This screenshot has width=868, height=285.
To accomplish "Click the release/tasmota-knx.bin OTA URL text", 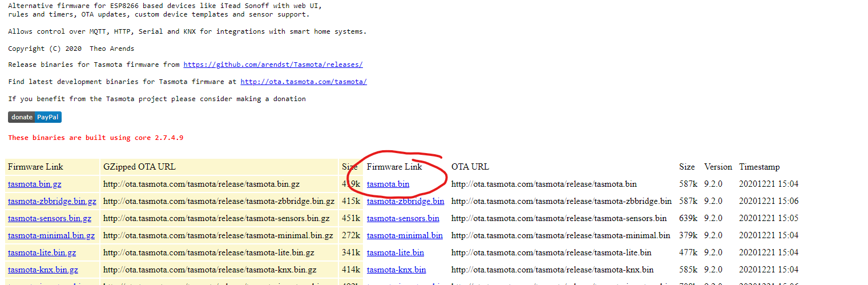I will click(x=552, y=270).
